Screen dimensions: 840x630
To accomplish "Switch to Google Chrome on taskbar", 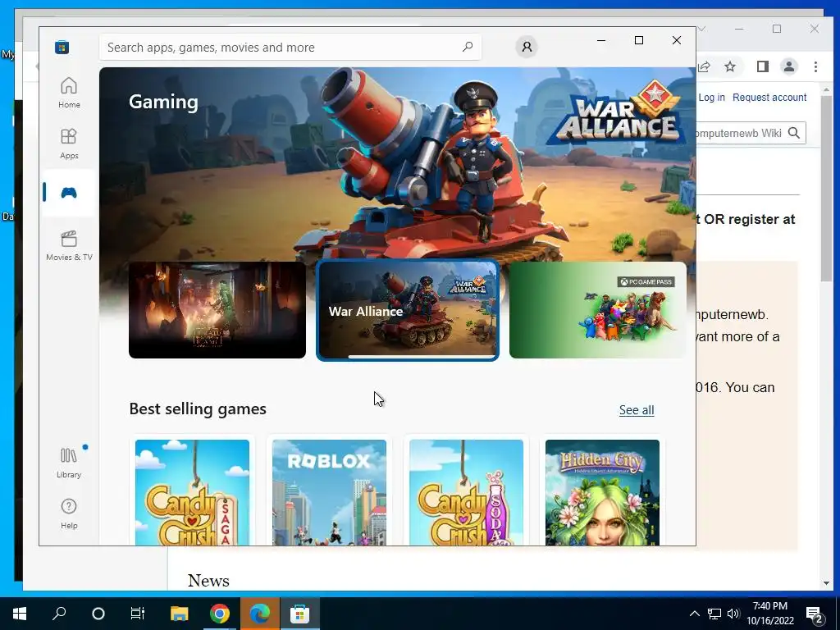I will pyautogui.click(x=220, y=614).
